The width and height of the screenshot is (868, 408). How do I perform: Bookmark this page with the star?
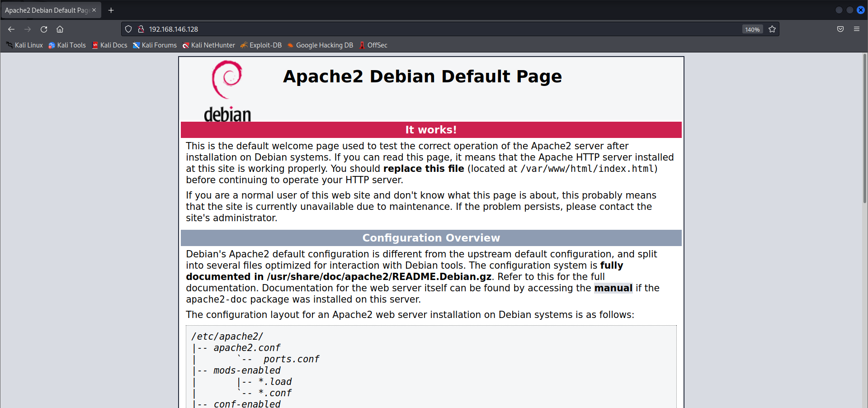tap(772, 29)
